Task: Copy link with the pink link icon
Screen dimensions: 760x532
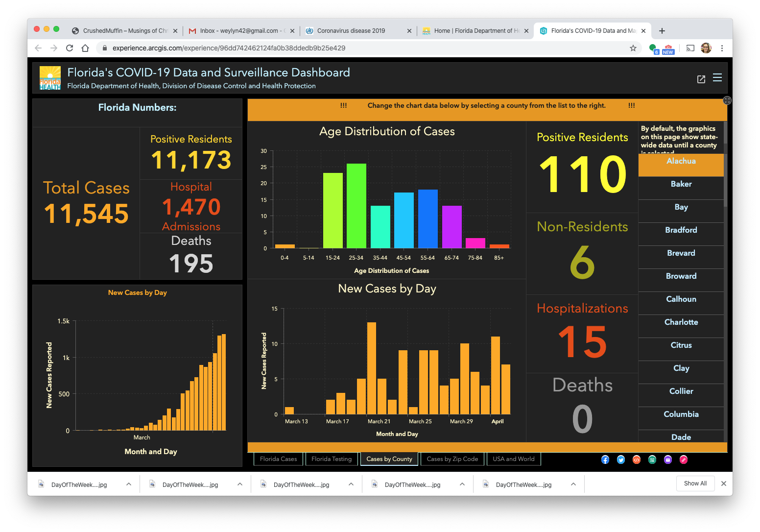Action: (x=684, y=459)
